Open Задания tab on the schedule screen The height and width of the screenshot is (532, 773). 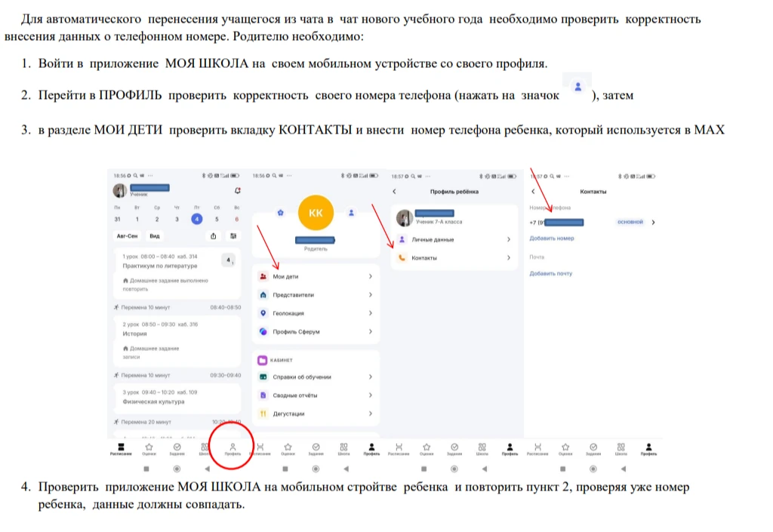pos(177,449)
